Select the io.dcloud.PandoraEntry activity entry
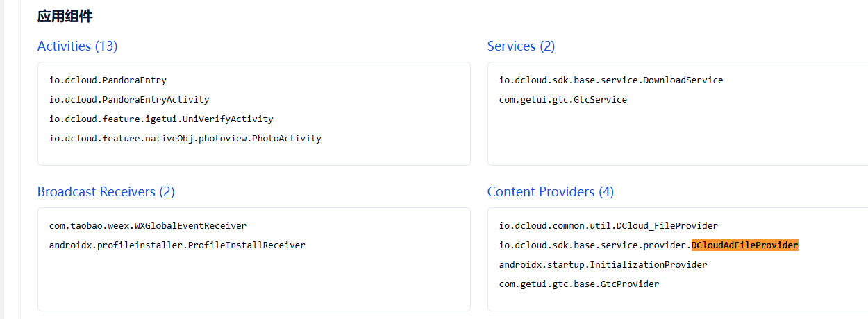 click(x=108, y=80)
